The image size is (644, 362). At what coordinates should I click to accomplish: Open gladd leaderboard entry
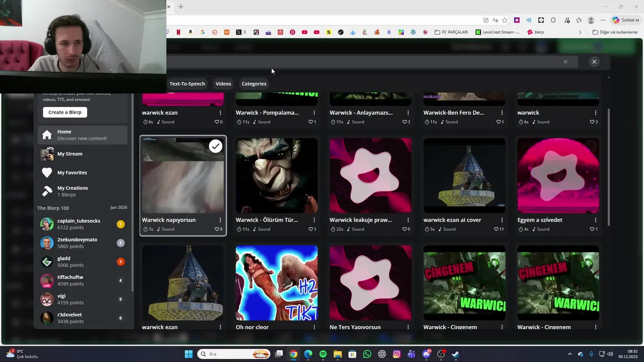coord(83,261)
